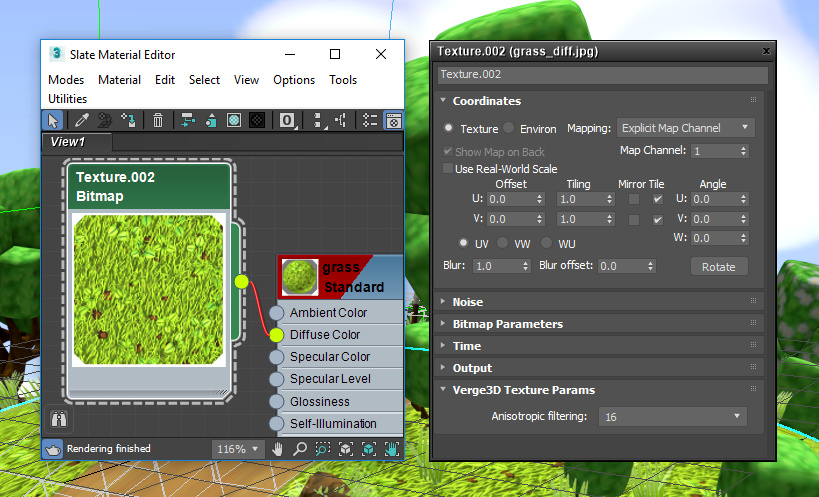Screen dimensions: 819x497
Task: Click Put Material to Scene icon
Action: [105, 121]
